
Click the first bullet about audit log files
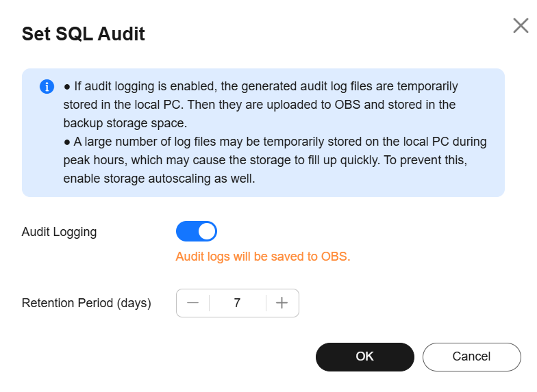(260, 105)
